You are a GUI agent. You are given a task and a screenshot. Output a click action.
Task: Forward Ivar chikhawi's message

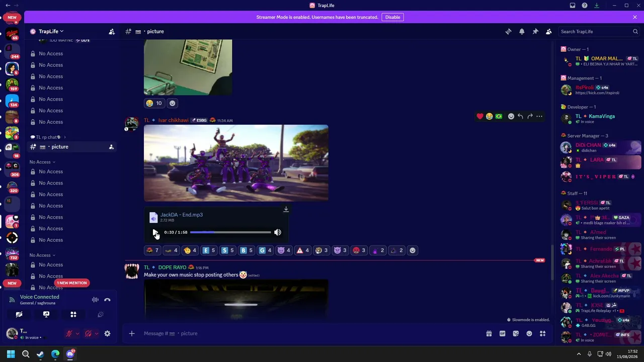click(530, 117)
